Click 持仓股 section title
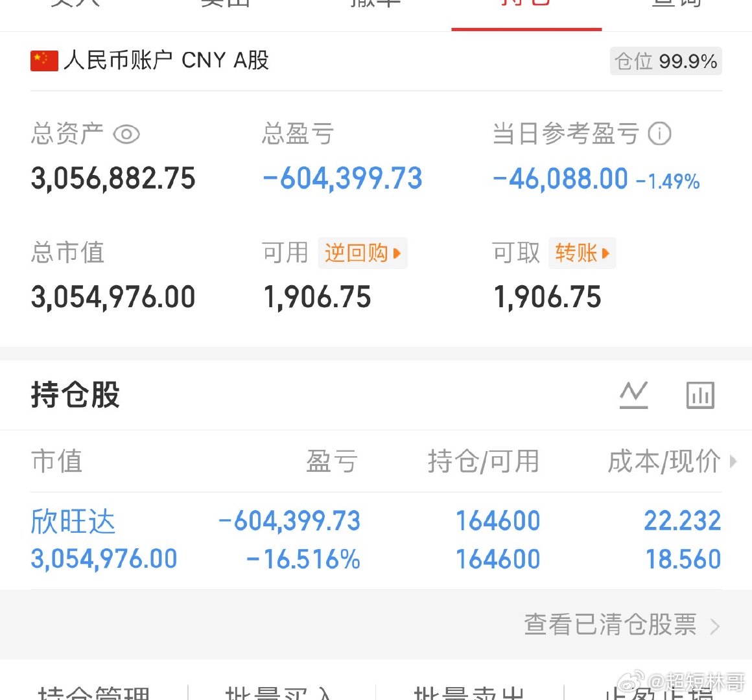The width and height of the screenshot is (752, 700). tap(75, 395)
